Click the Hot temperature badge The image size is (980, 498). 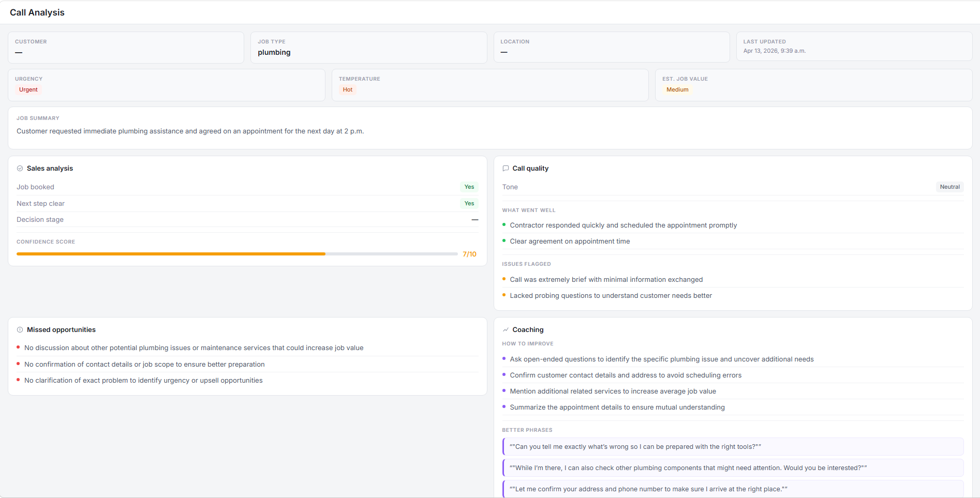(348, 90)
